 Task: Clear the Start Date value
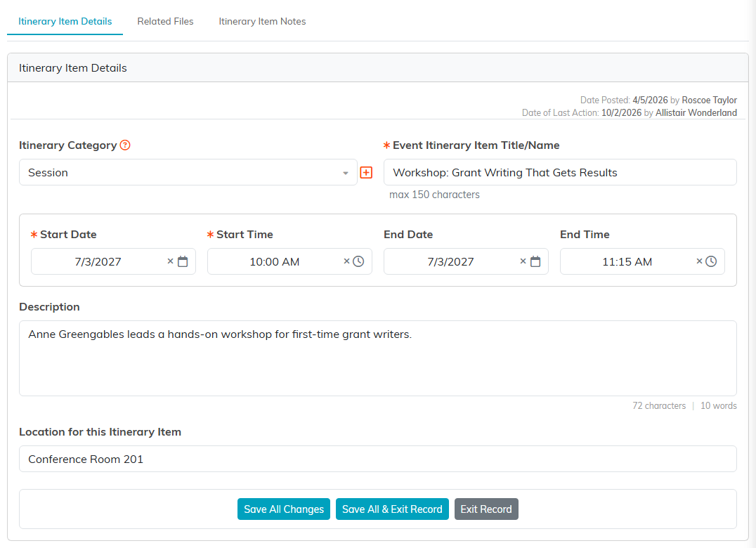click(x=170, y=261)
